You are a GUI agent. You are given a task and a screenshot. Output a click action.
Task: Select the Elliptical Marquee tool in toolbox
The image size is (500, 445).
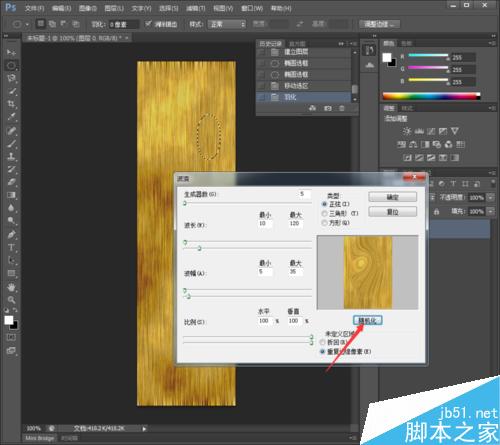pyautogui.click(x=11, y=65)
